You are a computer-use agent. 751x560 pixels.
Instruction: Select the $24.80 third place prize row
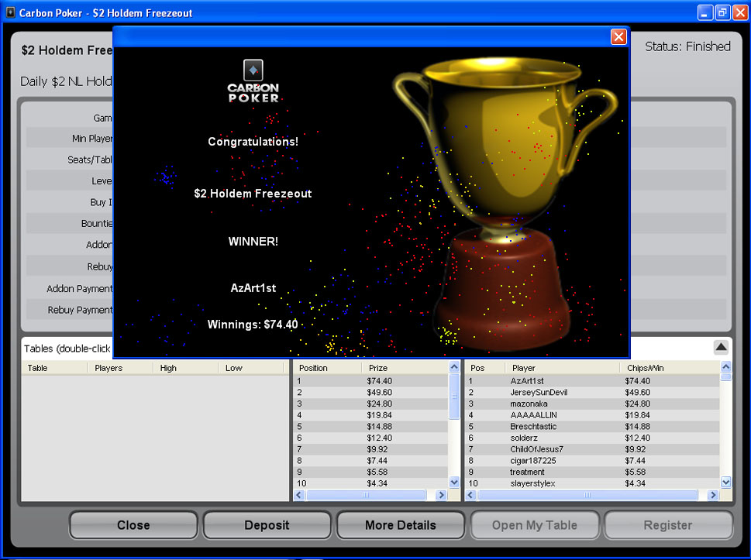click(x=370, y=404)
